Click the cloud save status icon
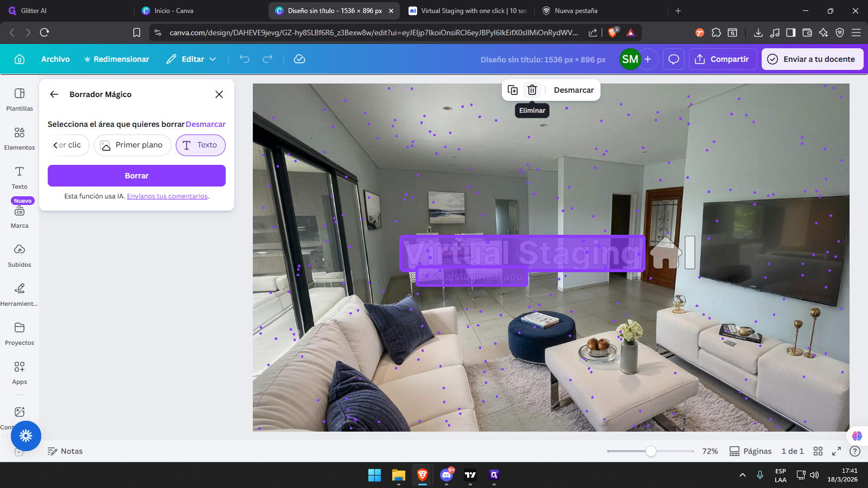 [299, 59]
